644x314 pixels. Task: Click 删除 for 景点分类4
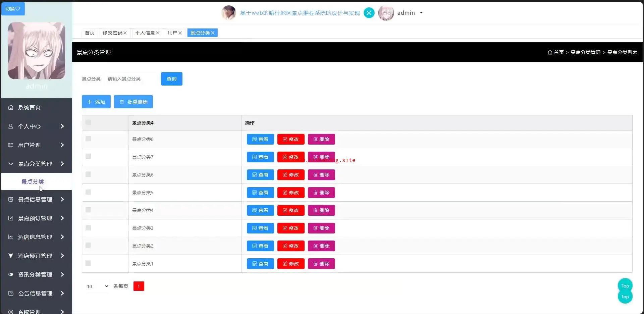tap(321, 210)
